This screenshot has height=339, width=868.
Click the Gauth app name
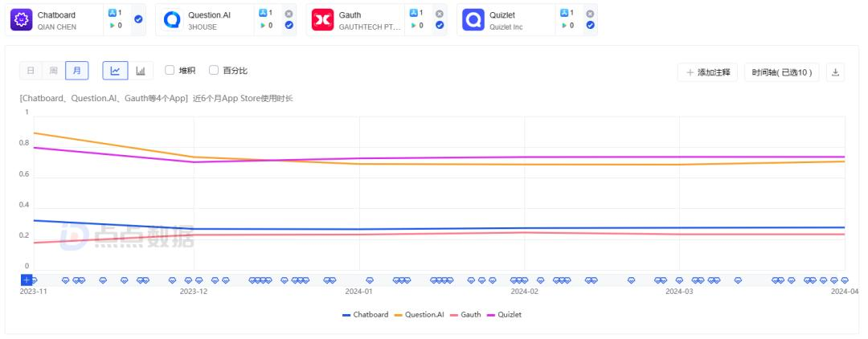(x=350, y=15)
